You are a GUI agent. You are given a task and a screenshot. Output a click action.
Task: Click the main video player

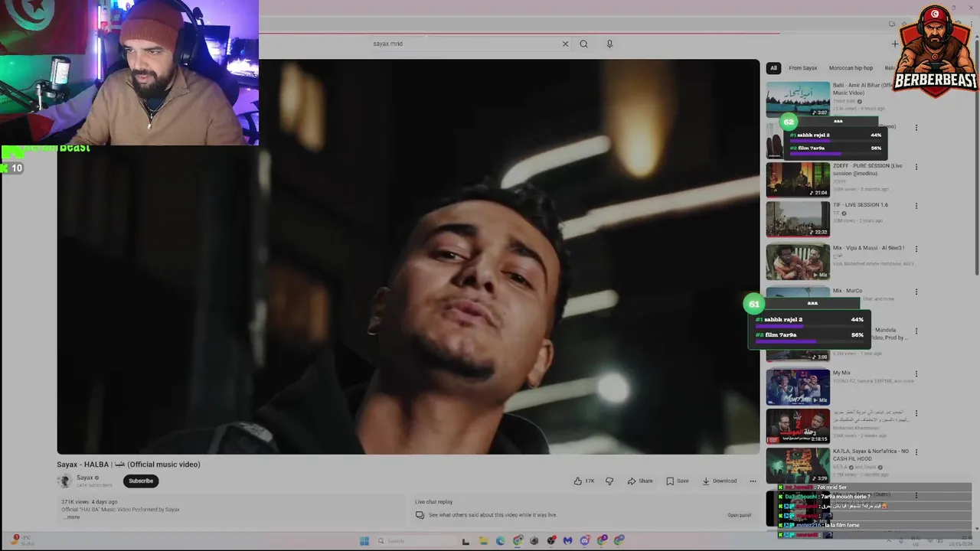coord(408,257)
